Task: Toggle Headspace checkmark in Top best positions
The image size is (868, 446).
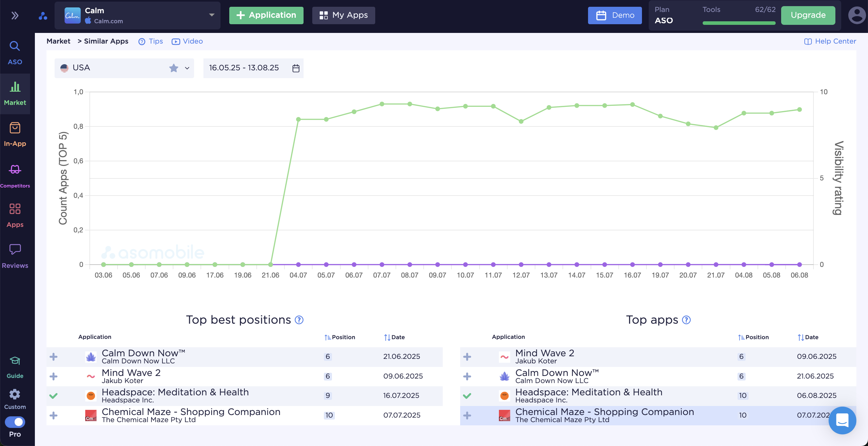Action: coord(53,396)
